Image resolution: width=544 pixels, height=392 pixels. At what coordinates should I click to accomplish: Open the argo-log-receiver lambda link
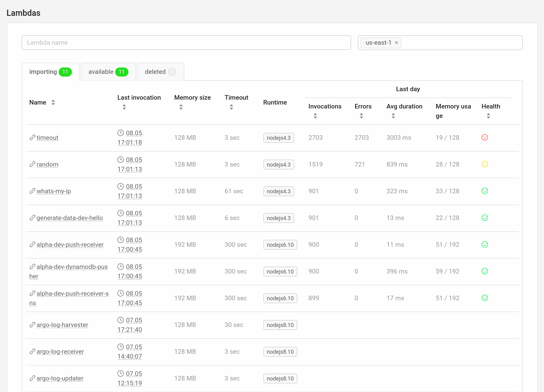tap(60, 352)
